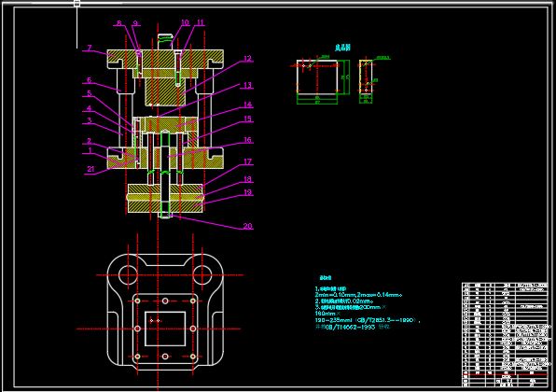Click part number label 7

[90, 48]
